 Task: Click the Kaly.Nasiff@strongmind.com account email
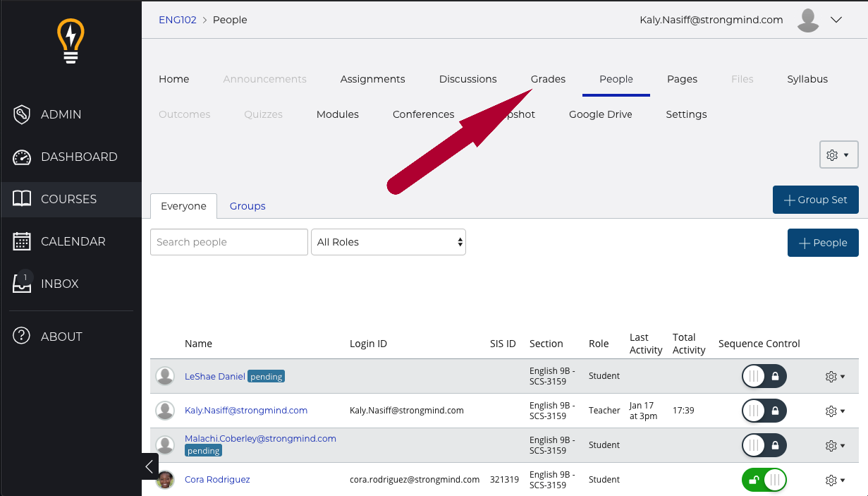(711, 20)
